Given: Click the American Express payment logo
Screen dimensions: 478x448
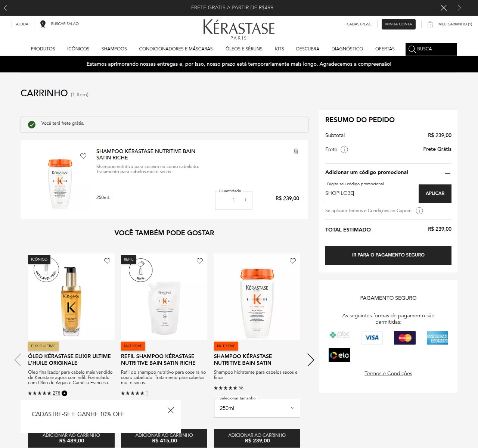Looking at the screenshot, I should click(437, 338).
